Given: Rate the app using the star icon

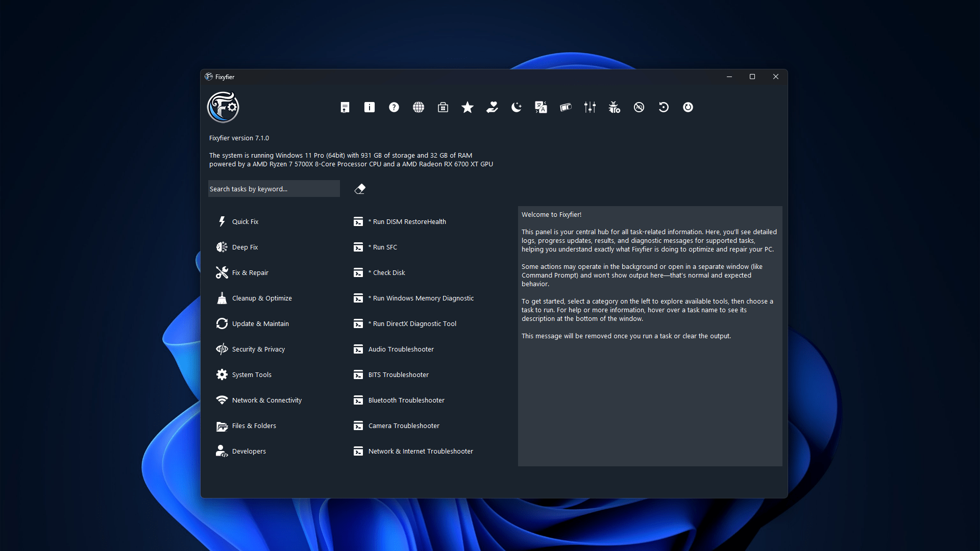Looking at the screenshot, I should click(467, 107).
